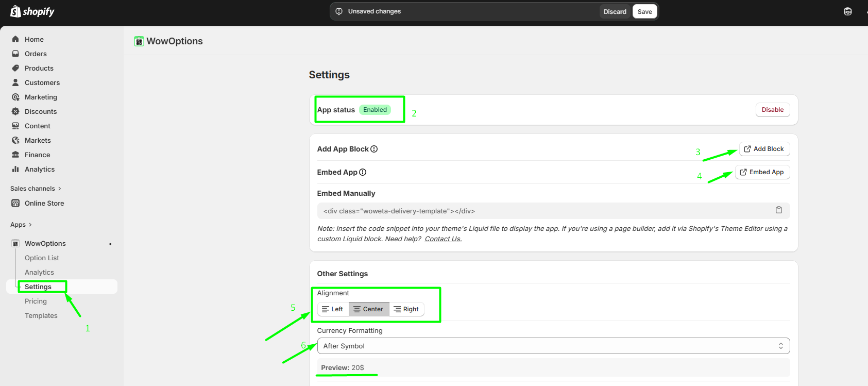
Task: Set alignment to Left
Action: [333, 309]
